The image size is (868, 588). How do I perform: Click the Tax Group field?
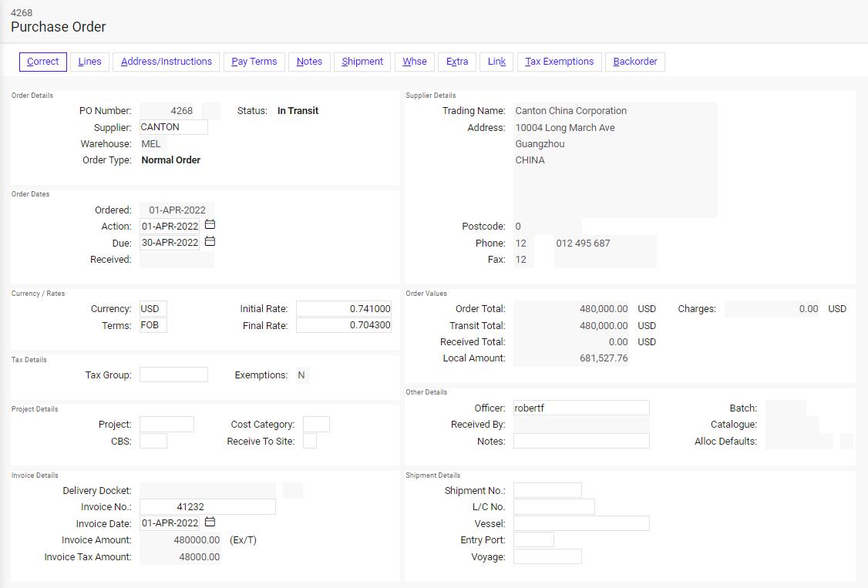click(x=173, y=374)
